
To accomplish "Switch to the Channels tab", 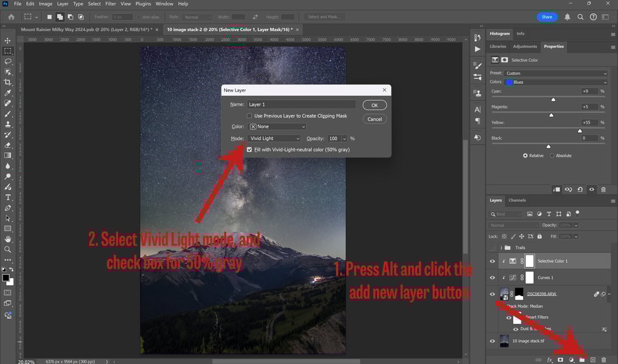I will 517,200.
